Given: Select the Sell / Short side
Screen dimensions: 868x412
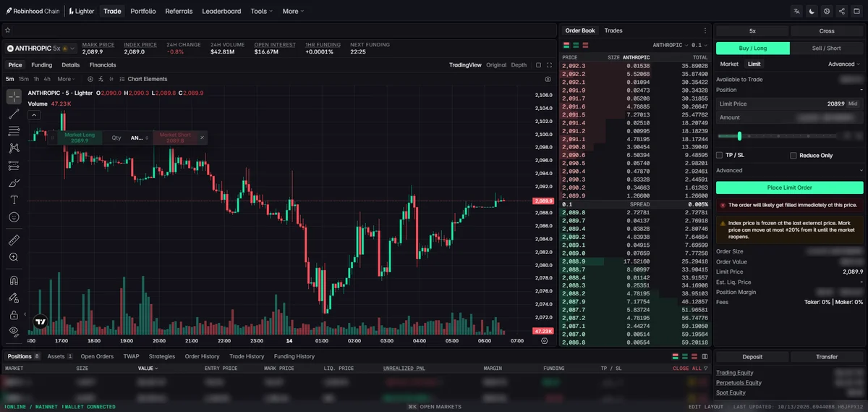Looking at the screenshot, I should tap(826, 49).
